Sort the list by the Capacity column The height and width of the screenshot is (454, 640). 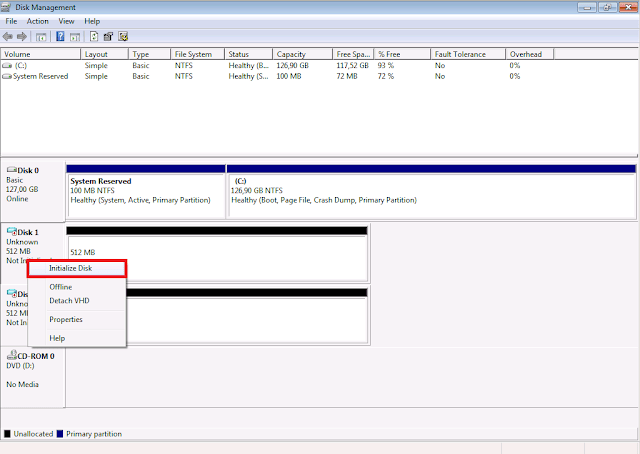pos(290,54)
